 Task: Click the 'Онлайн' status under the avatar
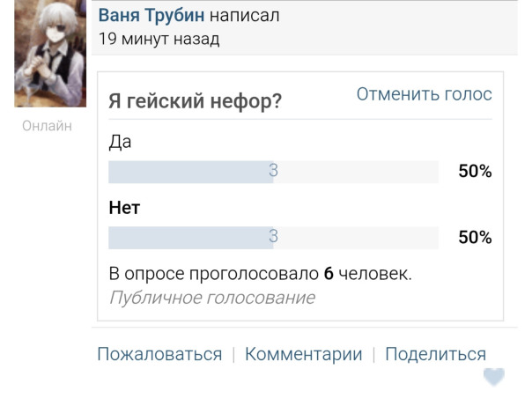coord(48,126)
